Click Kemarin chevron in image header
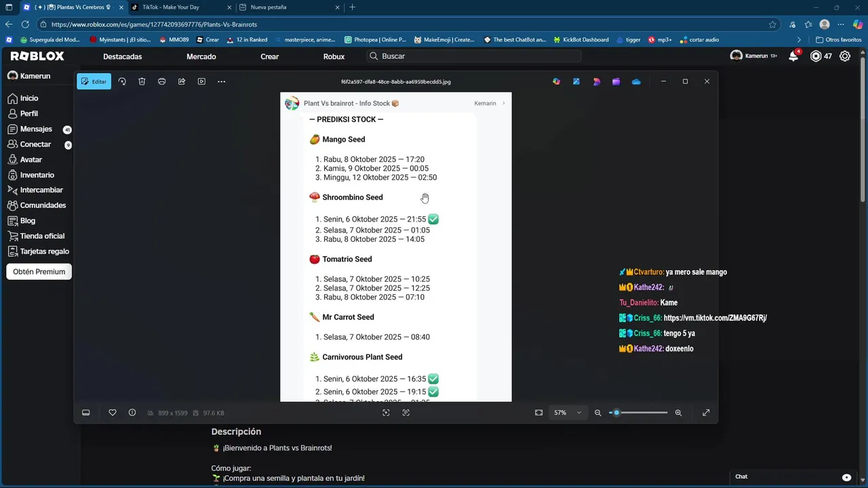Screen dimensions: 868x488 click(x=504, y=104)
